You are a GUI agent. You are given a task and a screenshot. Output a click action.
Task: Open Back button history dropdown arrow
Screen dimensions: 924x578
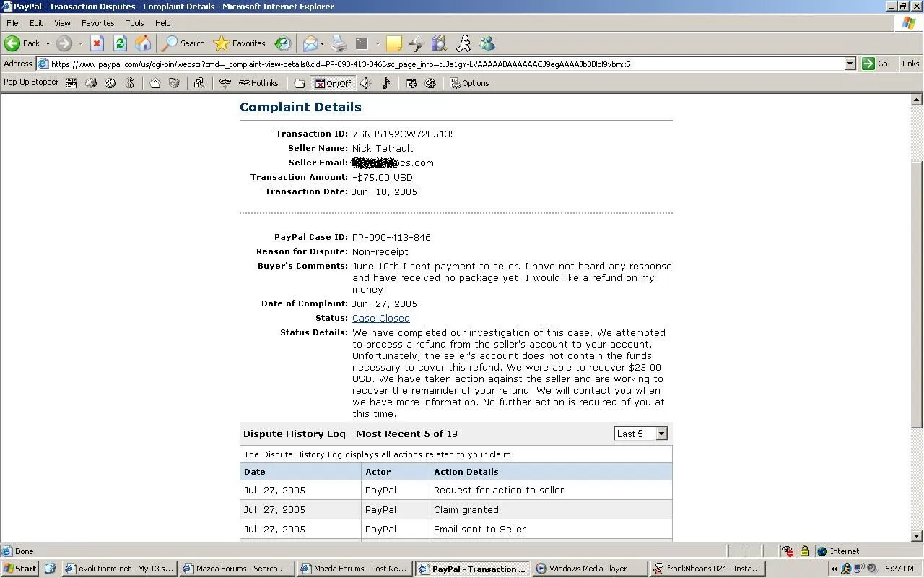[x=48, y=43]
